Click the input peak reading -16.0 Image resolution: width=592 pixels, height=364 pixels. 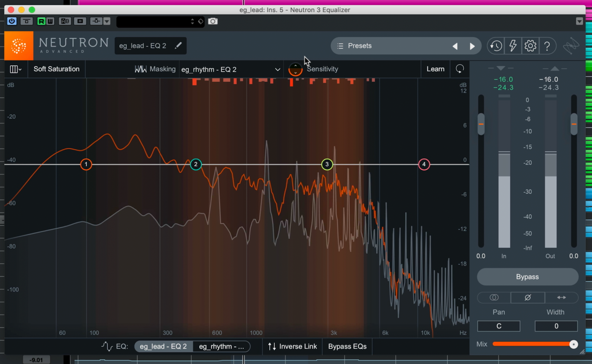point(503,80)
